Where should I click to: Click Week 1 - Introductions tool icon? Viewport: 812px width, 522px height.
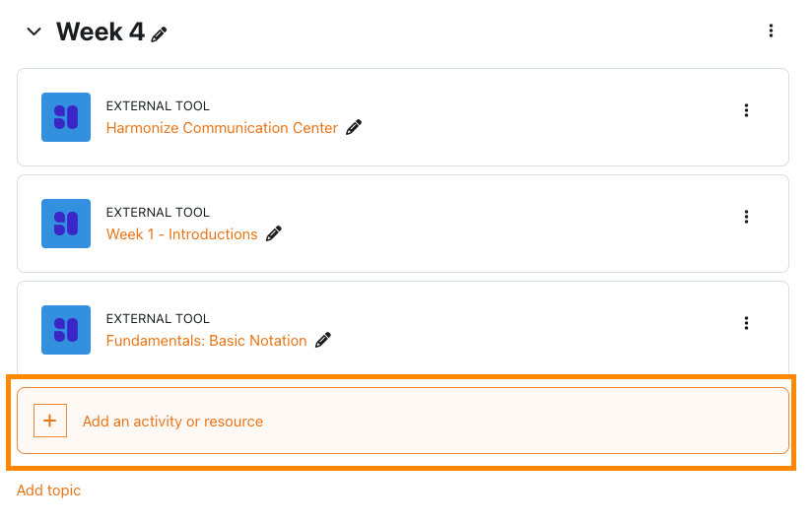(66, 224)
